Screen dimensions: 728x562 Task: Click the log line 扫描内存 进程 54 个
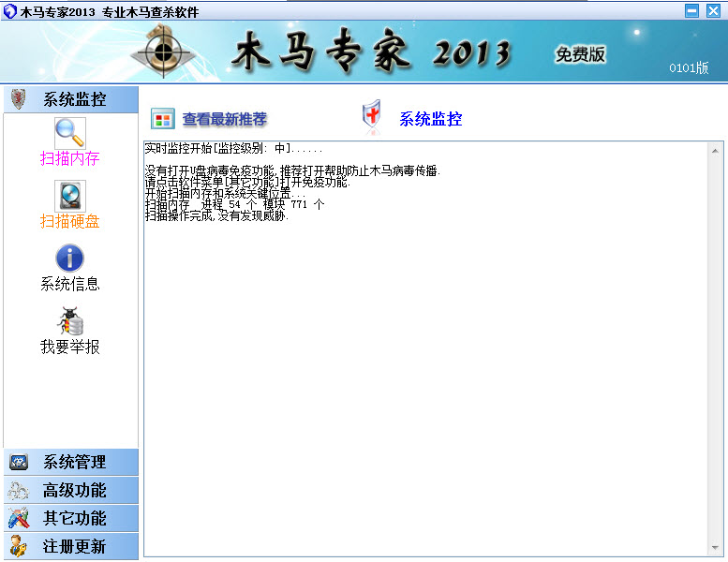[234, 204]
